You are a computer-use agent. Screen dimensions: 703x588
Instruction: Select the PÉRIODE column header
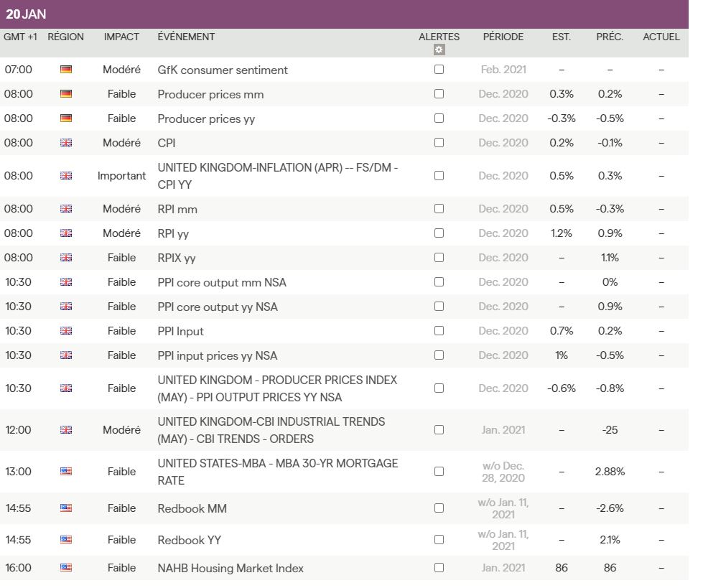click(x=503, y=37)
